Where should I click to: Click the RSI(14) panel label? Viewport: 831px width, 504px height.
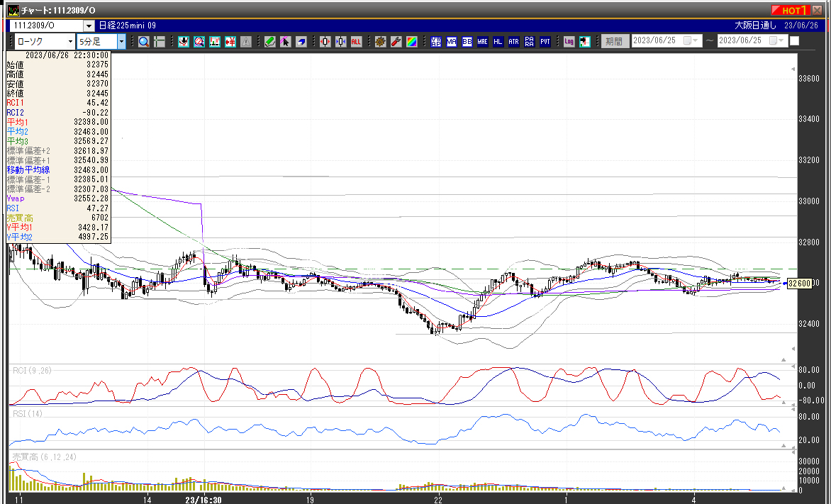(x=28, y=413)
